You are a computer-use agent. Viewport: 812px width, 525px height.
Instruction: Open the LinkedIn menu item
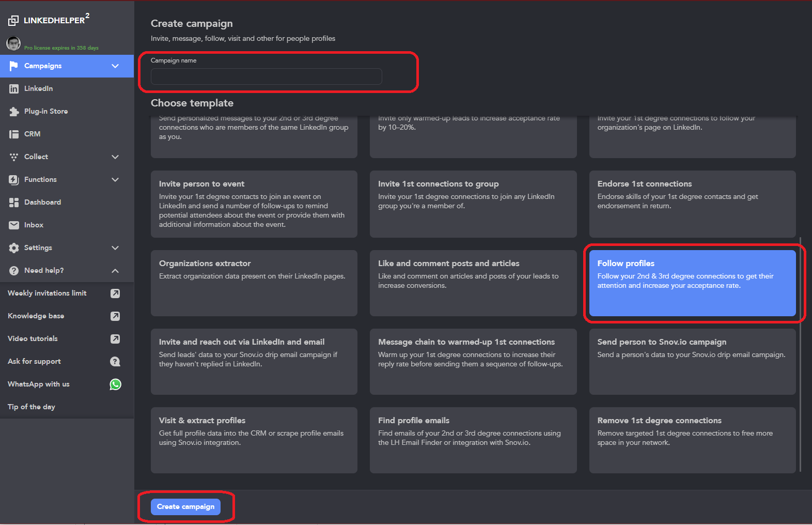pyautogui.click(x=67, y=89)
